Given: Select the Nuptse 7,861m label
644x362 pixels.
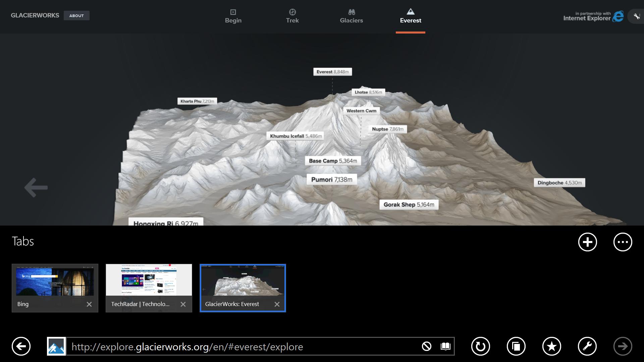Looking at the screenshot, I should point(388,129).
